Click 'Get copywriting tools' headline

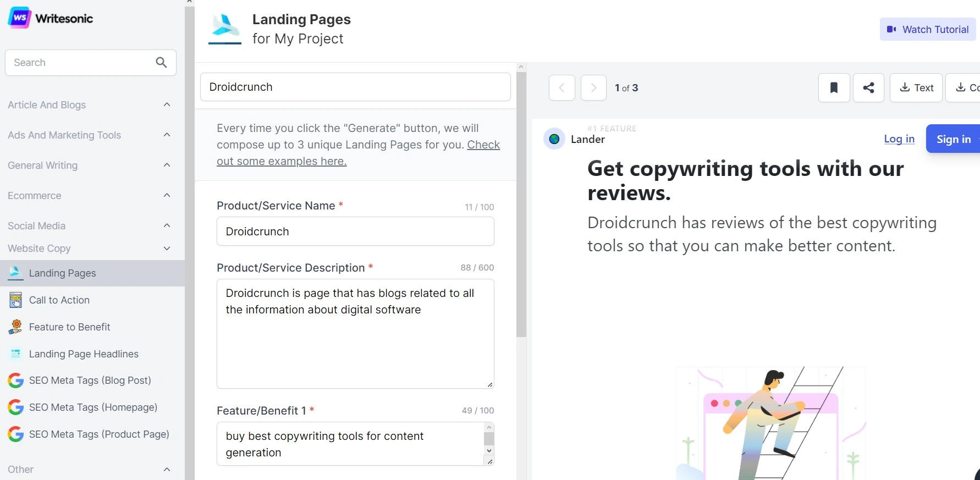coord(745,180)
